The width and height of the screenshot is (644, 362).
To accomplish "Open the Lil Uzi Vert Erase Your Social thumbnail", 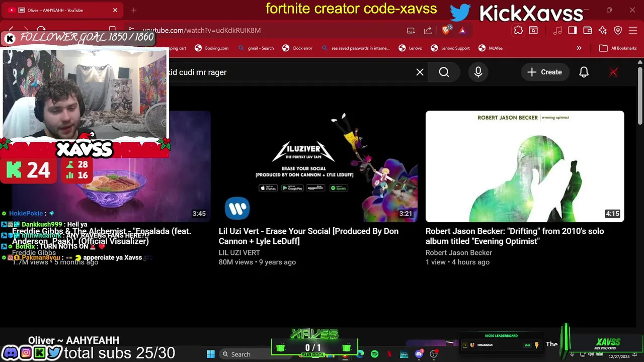I will click(318, 166).
